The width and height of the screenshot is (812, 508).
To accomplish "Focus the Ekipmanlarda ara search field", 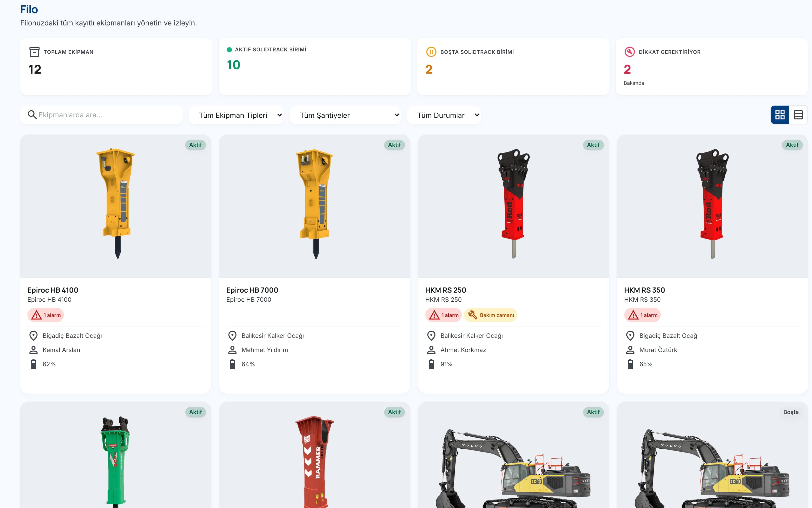I will (101, 115).
